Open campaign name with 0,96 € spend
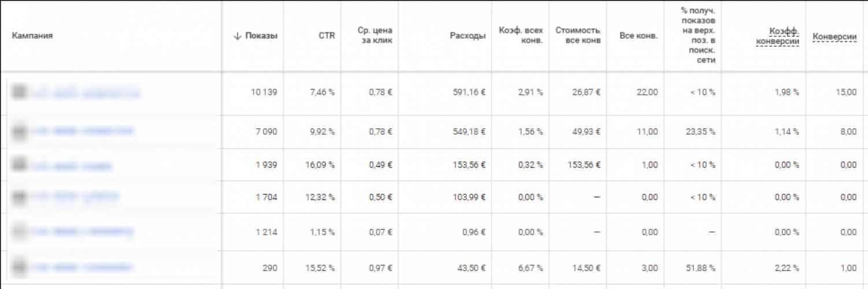 click(83, 232)
